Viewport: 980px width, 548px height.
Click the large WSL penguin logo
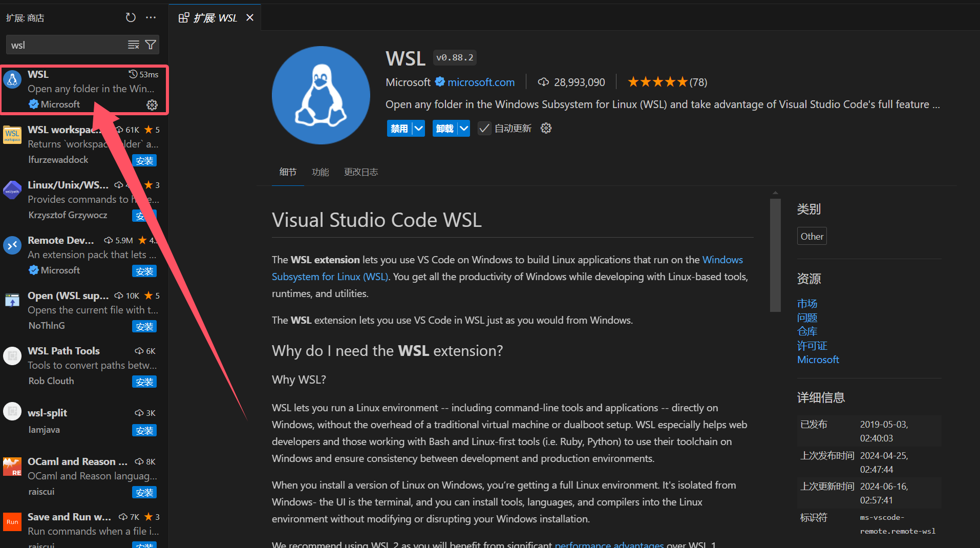(x=321, y=95)
